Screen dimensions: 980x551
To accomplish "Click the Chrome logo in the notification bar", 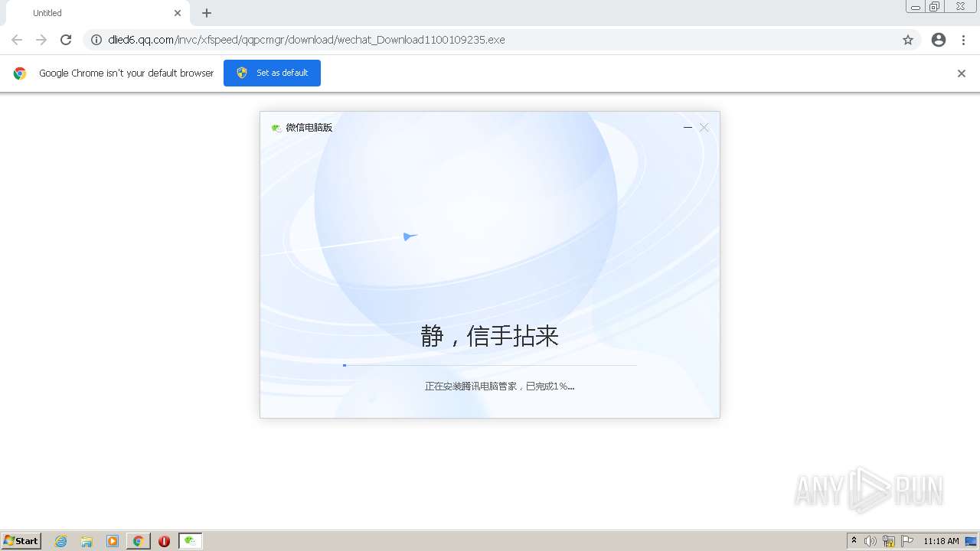I will [20, 73].
